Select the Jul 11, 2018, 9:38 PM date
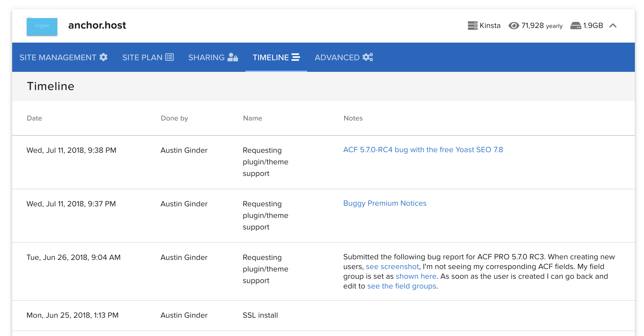The image size is (644, 336). [x=72, y=150]
